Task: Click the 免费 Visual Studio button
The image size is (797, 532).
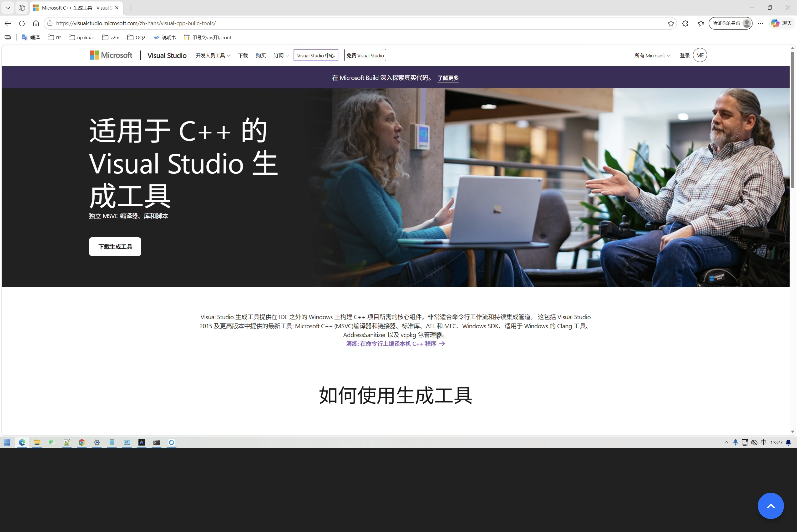Action: point(365,55)
